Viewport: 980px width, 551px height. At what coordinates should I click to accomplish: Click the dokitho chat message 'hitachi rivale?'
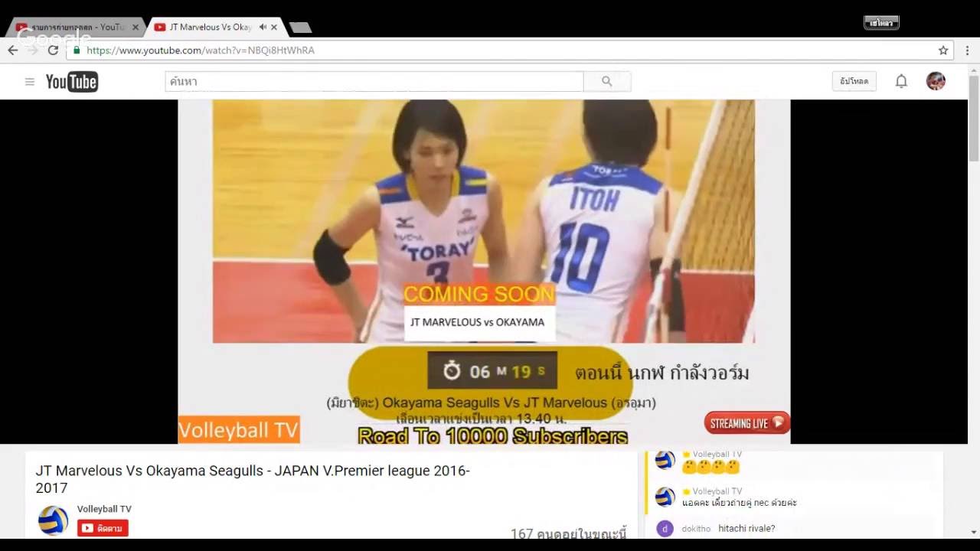pos(746,529)
